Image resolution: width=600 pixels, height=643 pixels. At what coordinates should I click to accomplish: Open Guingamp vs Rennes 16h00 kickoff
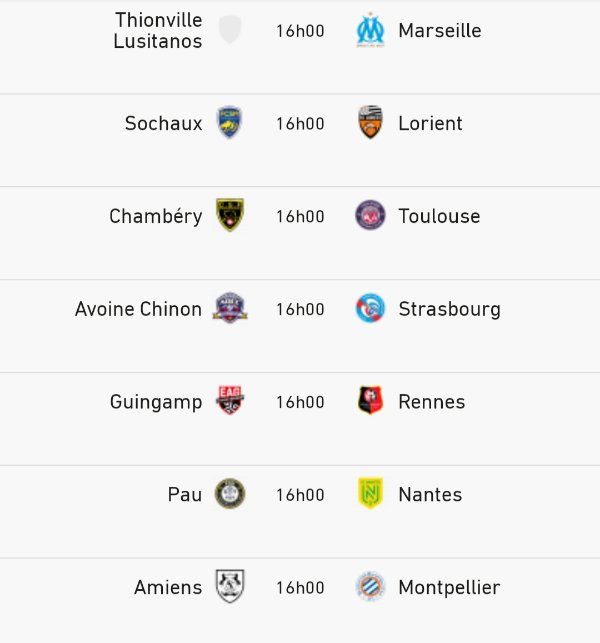(x=300, y=402)
